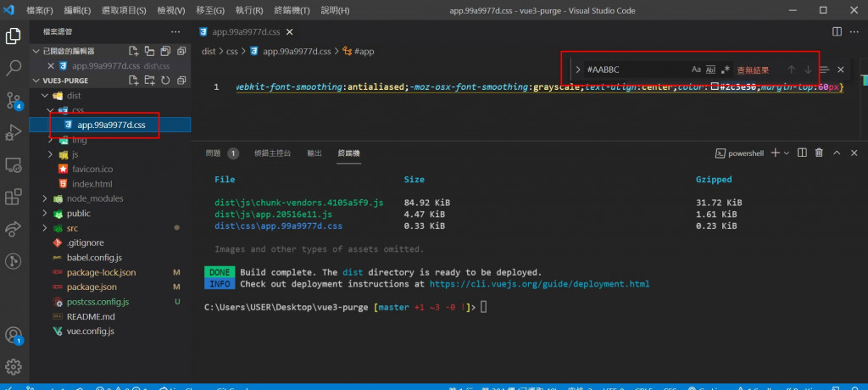Image resolution: width=868 pixels, height=390 pixels.
Task: Open editor more actions menu
Action: point(854,32)
